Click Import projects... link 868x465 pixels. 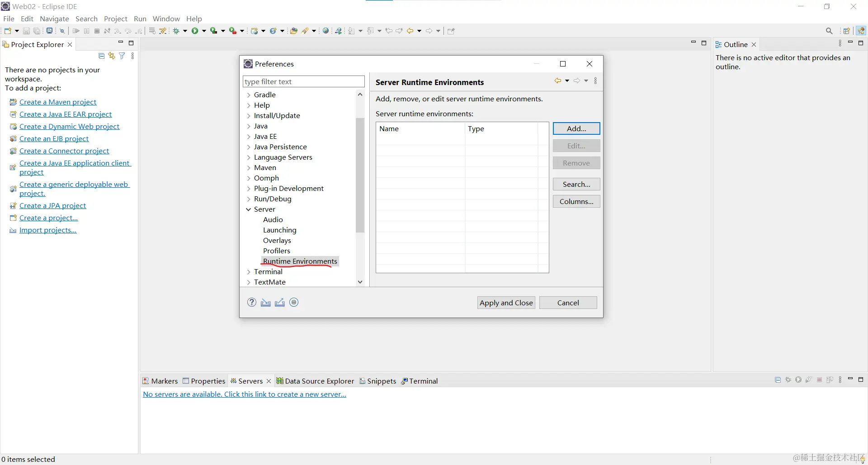[48, 230]
